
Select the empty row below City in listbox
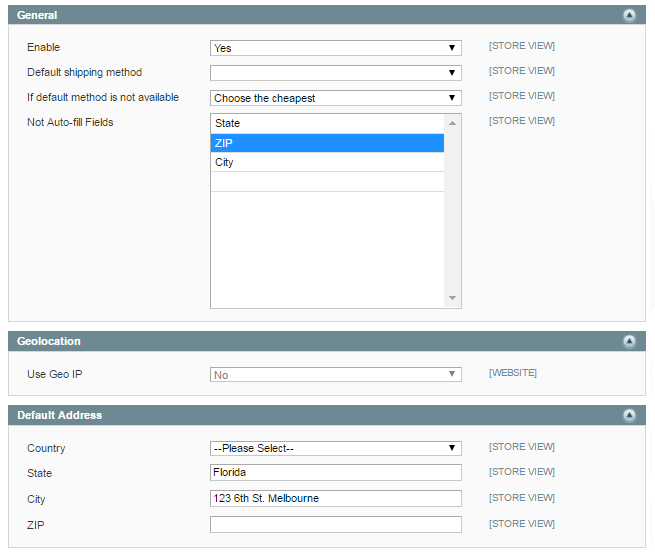[327, 181]
